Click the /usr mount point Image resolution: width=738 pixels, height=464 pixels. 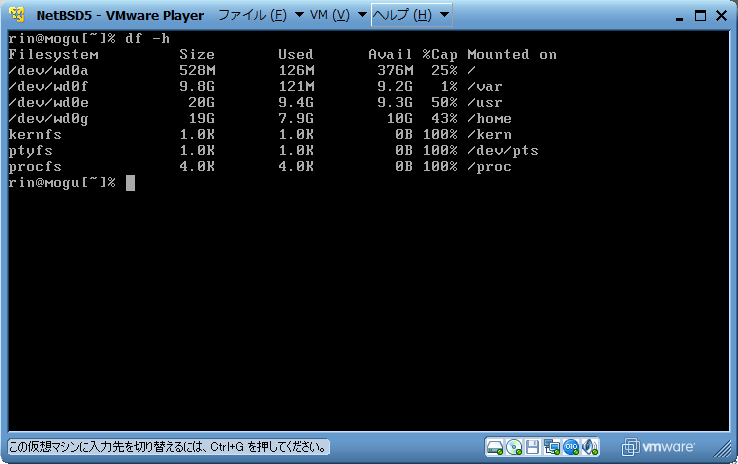pyautogui.click(x=485, y=103)
